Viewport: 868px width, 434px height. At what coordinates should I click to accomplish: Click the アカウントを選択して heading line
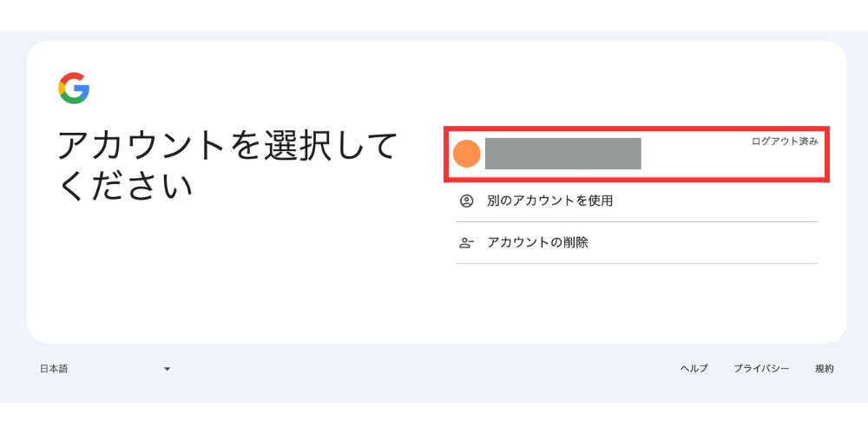227,146
